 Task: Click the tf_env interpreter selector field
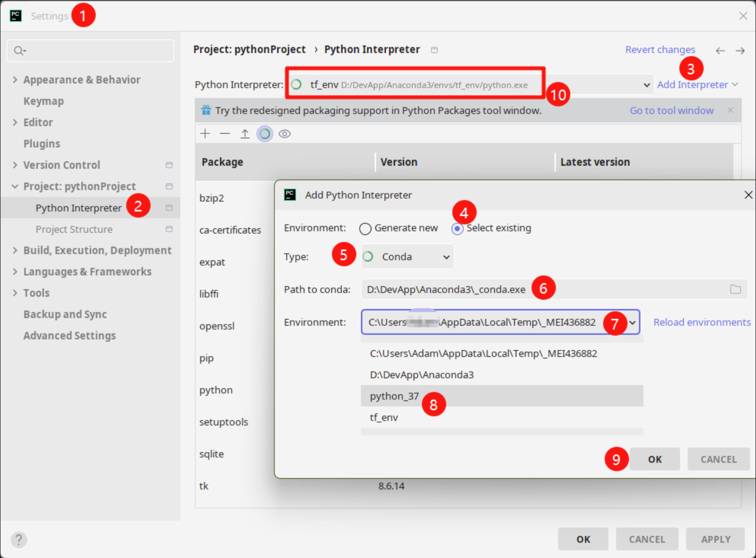pos(470,85)
